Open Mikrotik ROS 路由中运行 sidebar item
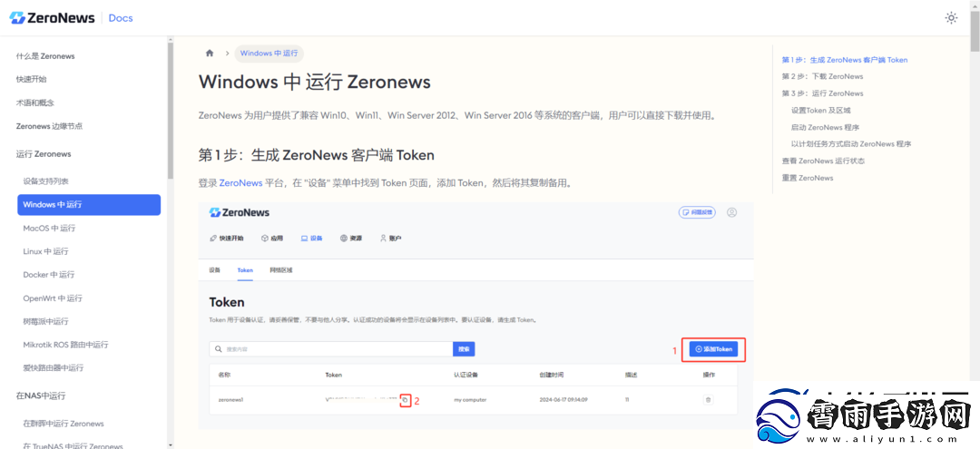980x449 pixels. pyautogui.click(x=65, y=345)
